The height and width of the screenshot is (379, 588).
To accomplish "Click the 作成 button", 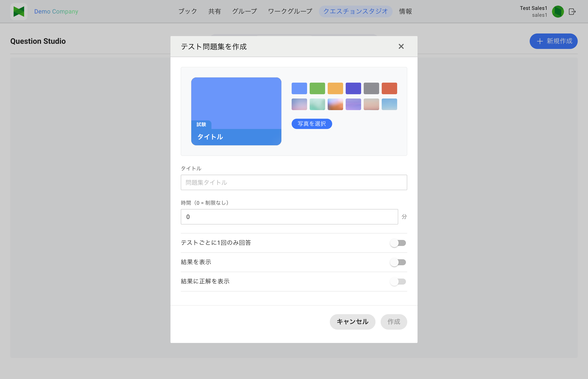I will pyautogui.click(x=394, y=322).
